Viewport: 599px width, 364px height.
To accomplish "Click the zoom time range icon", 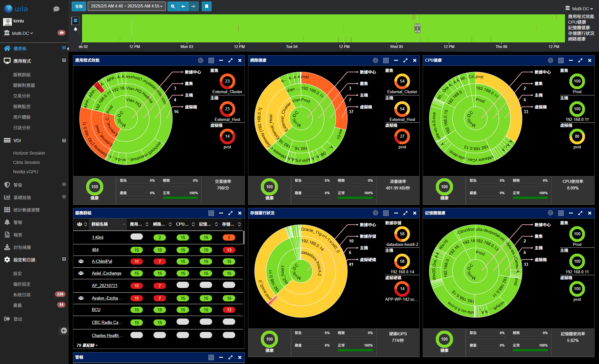I will click(x=173, y=6).
